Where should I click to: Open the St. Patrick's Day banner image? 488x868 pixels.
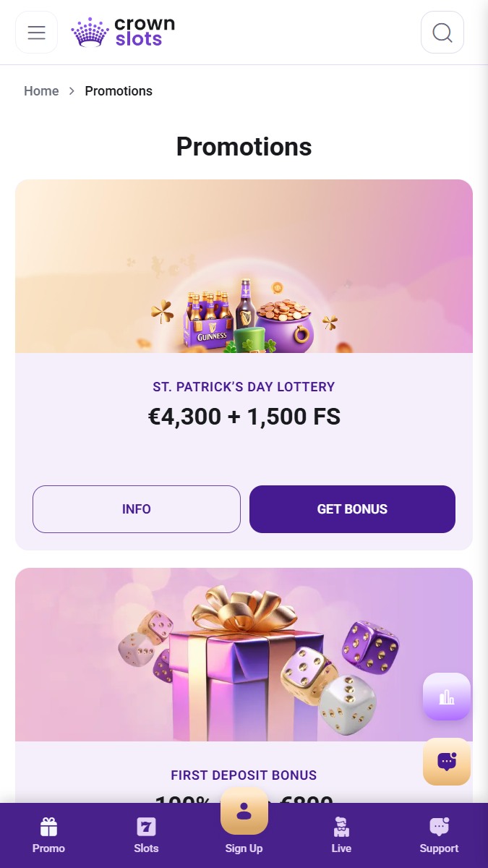244,266
